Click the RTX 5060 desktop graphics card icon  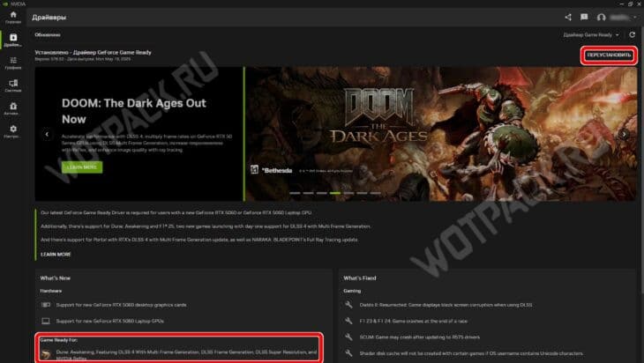click(x=46, y=305)
